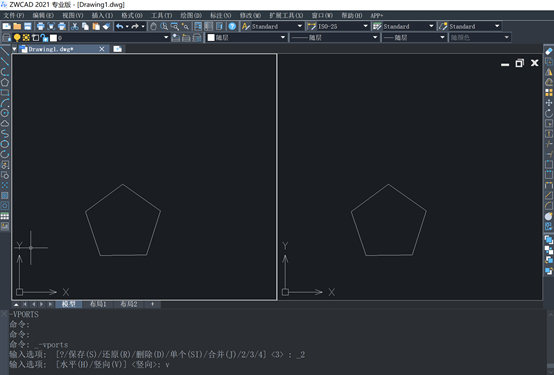Select the 模型 model tab
Screen dimensions: 554x375
tap(69, 304)
